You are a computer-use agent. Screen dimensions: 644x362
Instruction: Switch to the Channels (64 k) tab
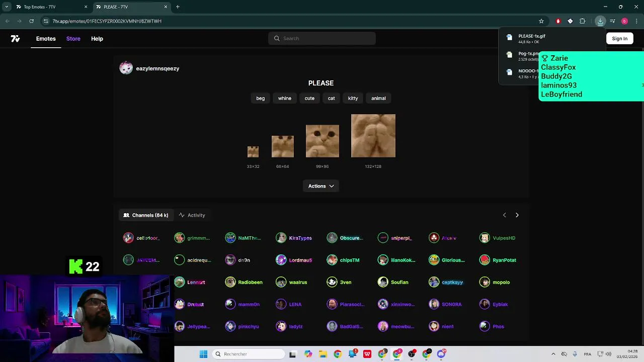point(146,215)
